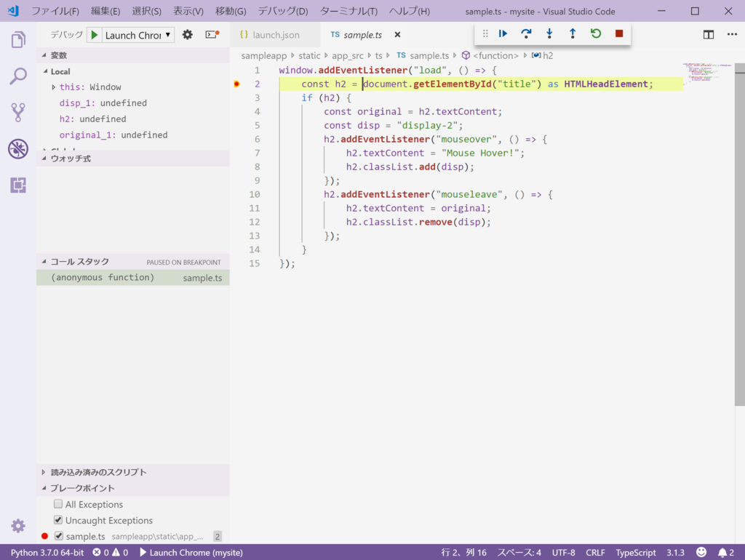Disable the Uncaught Exceptions checkbox
This screenshot has width=745, height=560.
[x=58, y=520]
